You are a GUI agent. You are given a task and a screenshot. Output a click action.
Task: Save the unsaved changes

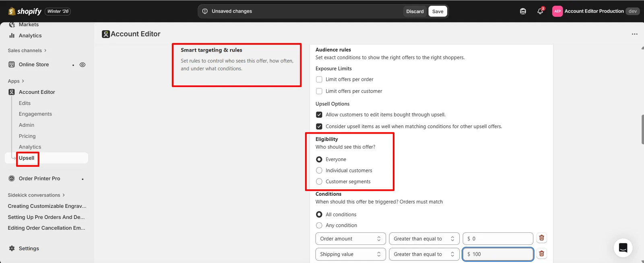(438, 11)
